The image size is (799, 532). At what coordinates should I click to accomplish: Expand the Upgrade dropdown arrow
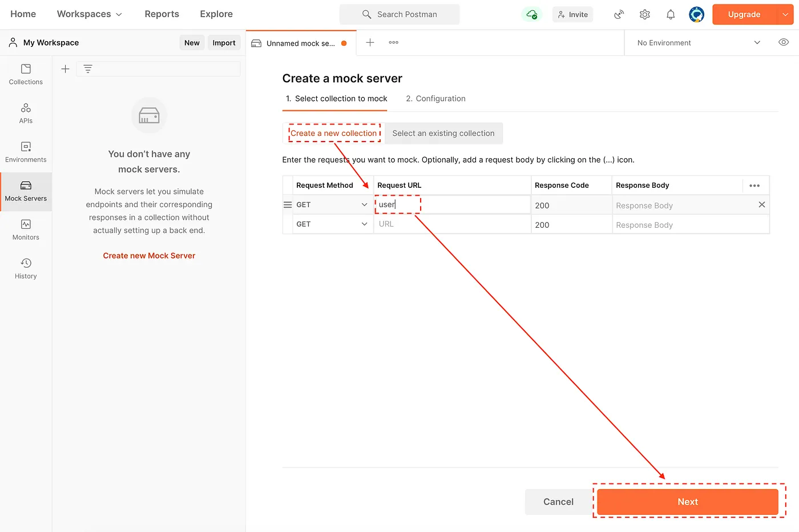click(785, 14)
